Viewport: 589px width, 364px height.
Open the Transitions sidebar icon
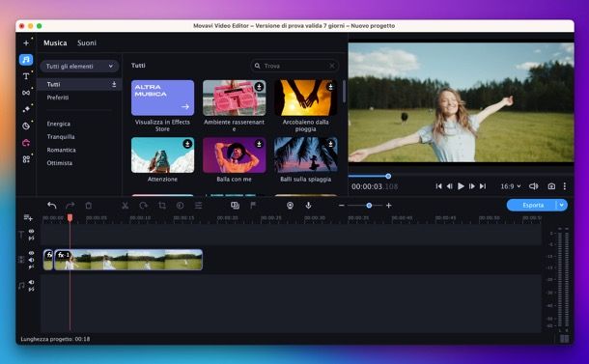tap(26, 93)
